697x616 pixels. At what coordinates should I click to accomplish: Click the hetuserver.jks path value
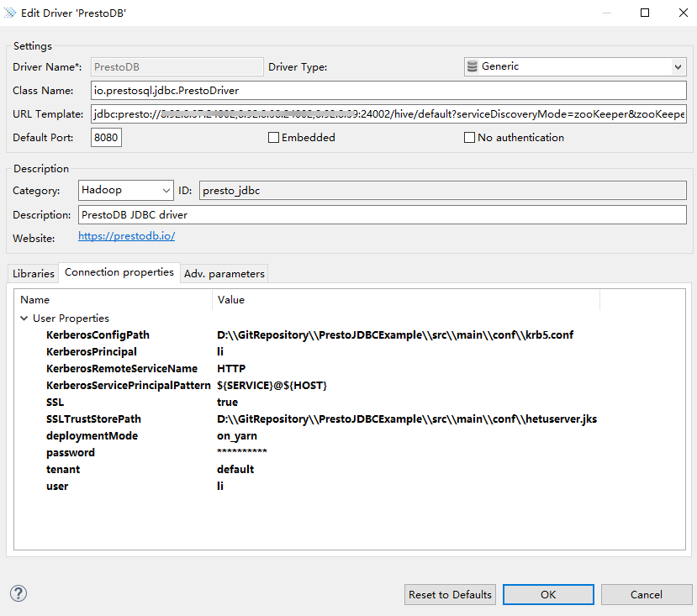pos(407,419)
